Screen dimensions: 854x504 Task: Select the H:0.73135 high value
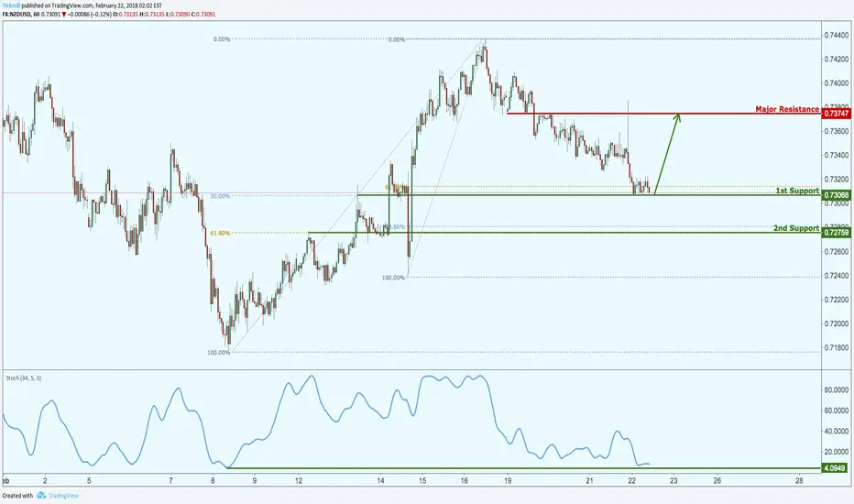coord(152,14)
